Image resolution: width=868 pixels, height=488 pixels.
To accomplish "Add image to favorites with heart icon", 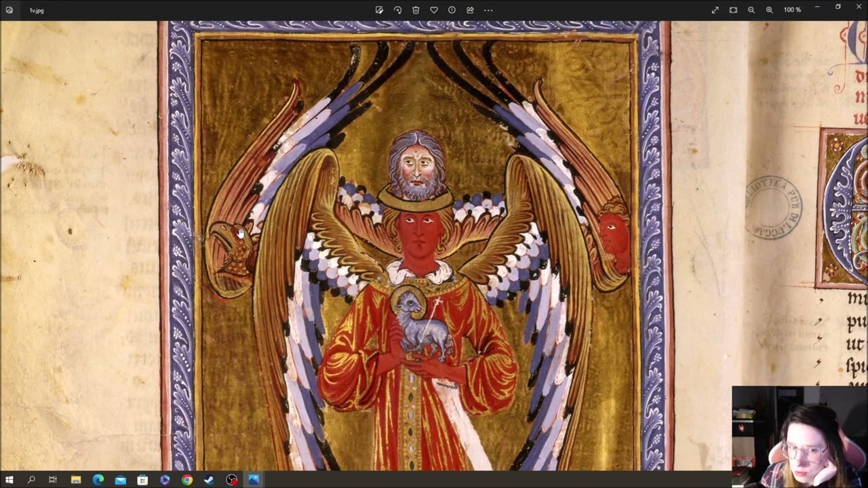I will tap(434, 10).
